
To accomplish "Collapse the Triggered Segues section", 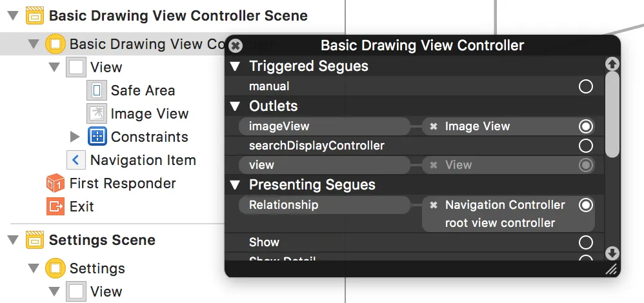I will (236, 66).
